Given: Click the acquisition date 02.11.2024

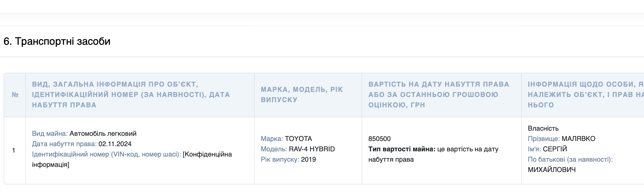Looking at the screenshot, I should 115,144.
